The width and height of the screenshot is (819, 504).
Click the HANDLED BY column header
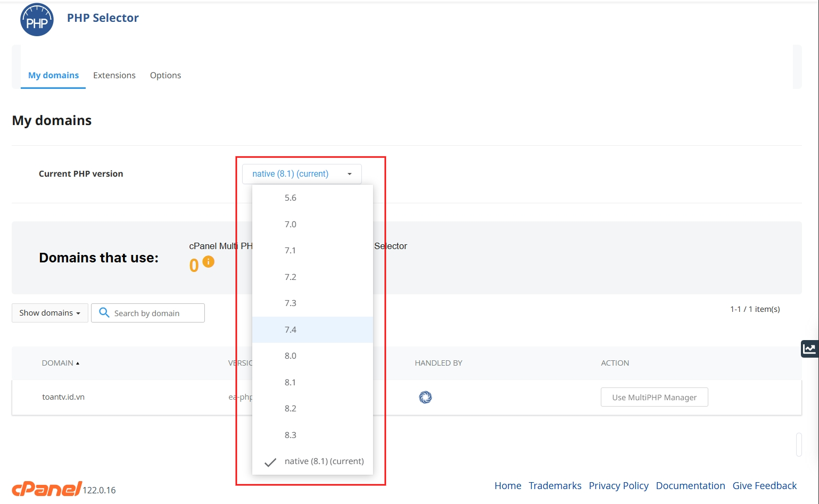tap(439, 363)
